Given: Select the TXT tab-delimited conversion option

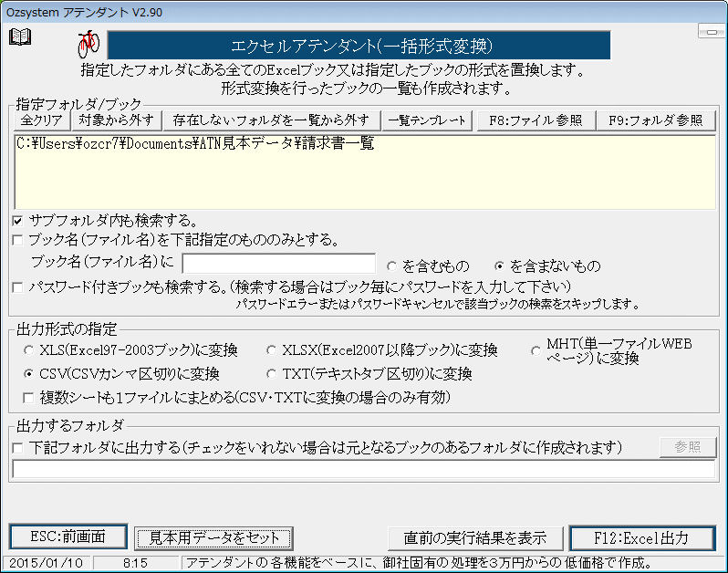Looking at the screenshot, I should click(x=272, y=374).
